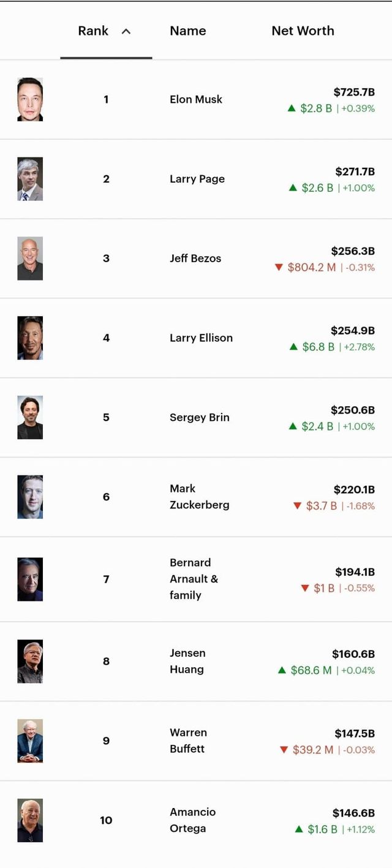Select Jeff Bezos's profile picture
The image size is (392, 868).
pyautogui.click(x=30, y=259)
